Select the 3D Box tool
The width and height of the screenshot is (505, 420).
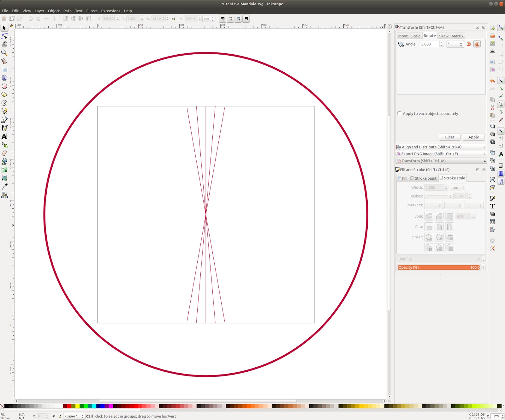pos(4,78)
